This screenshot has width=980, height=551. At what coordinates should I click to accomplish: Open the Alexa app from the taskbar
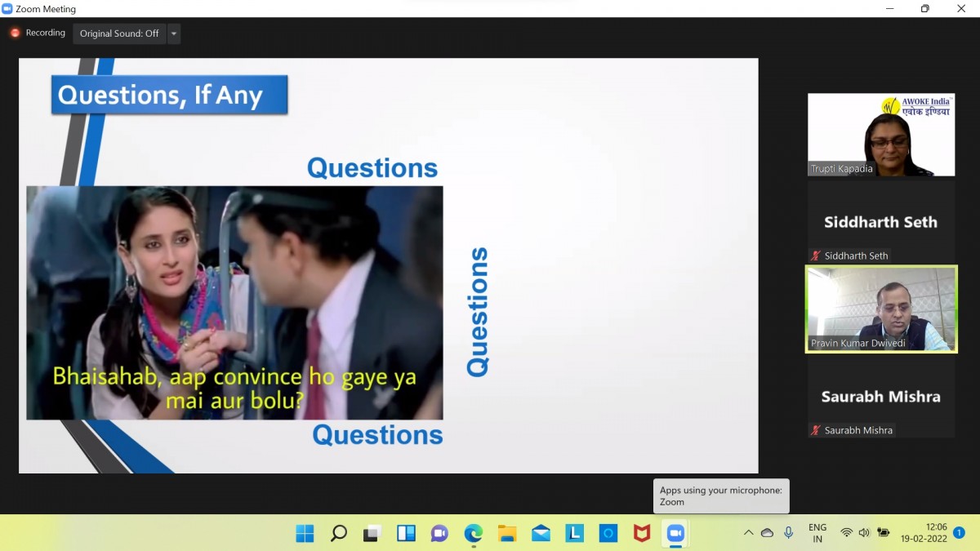pos(608,533)
